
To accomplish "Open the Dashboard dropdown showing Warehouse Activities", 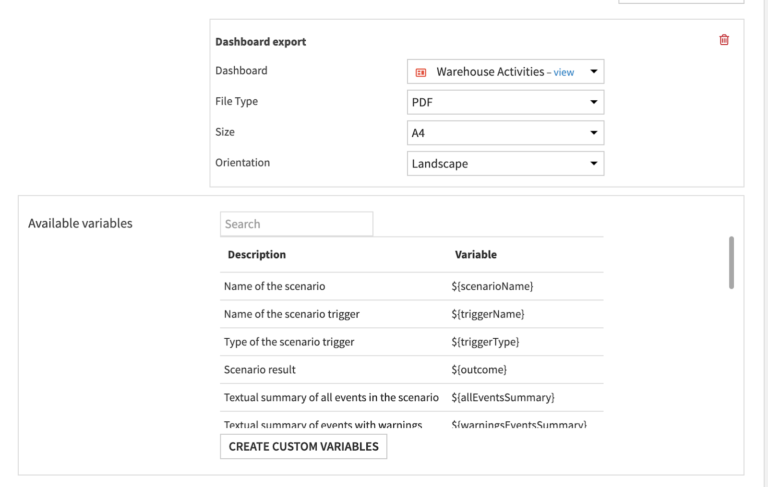I will (505, 72).
